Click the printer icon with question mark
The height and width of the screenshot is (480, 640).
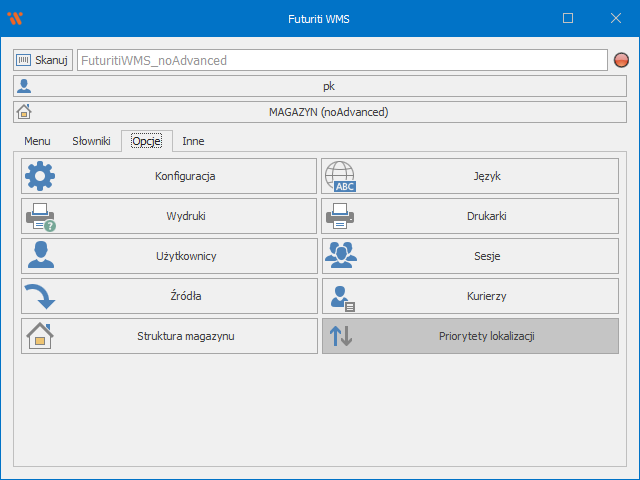(x=40, y=216)
